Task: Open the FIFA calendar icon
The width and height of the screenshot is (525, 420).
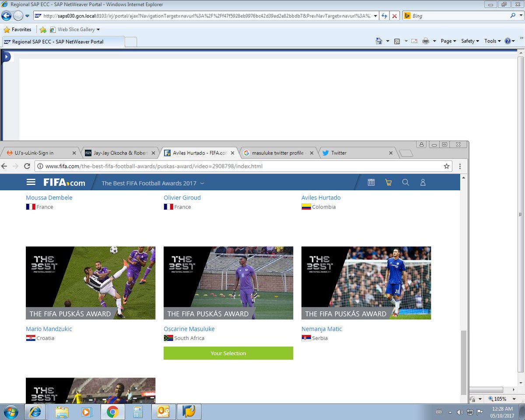Action: click(371, 182)
